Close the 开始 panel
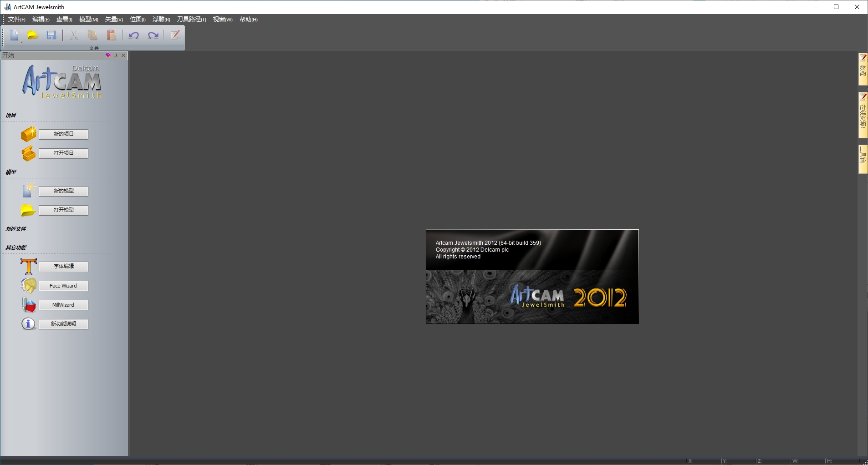 (123, 55)
